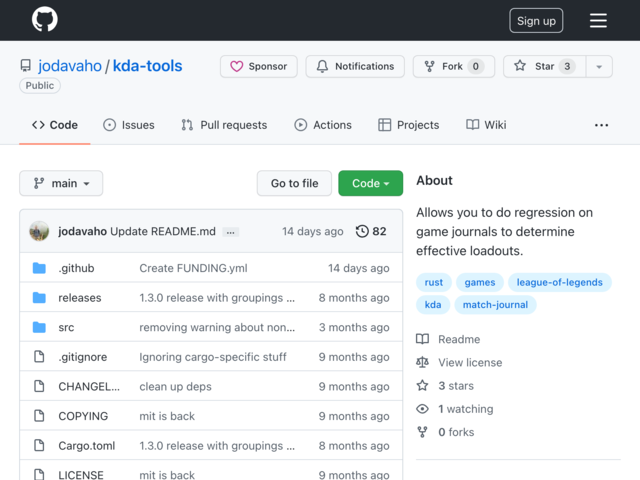Open the clean up deps commit
Screen dimensions: 640x480
point(176,387)
